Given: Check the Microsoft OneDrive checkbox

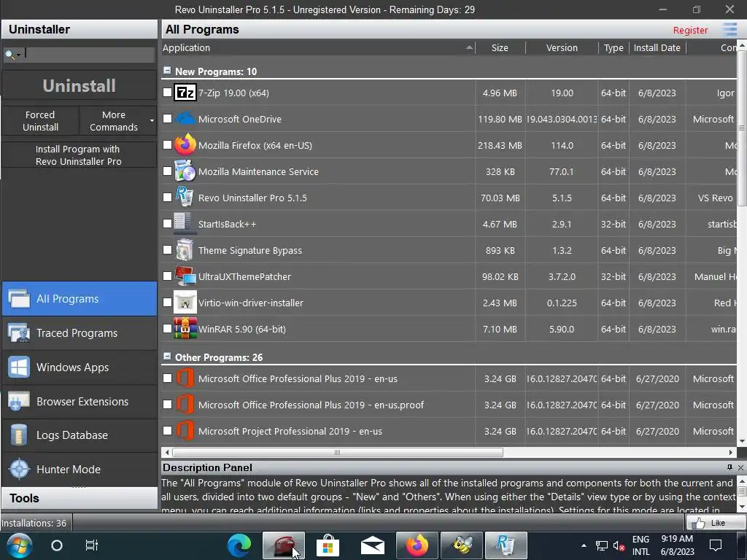Looking at the screenshot, I should (x=167, y=119).
